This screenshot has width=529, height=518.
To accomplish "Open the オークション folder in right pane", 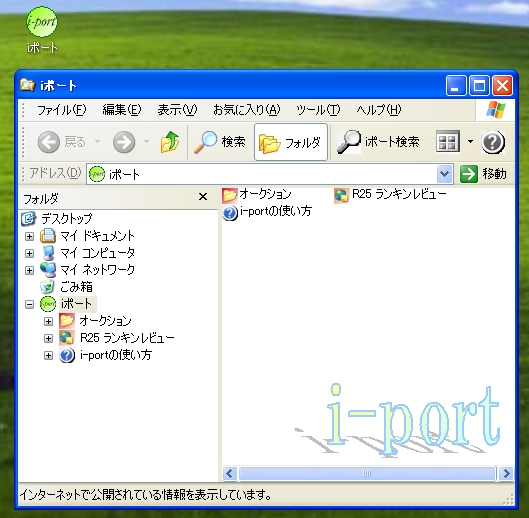I will pos(257,195).
